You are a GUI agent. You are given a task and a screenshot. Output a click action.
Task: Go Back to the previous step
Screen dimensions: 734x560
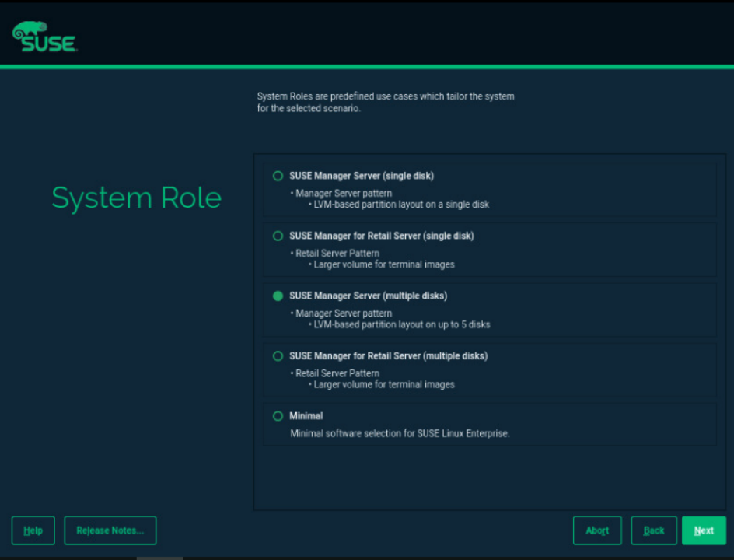654,530
